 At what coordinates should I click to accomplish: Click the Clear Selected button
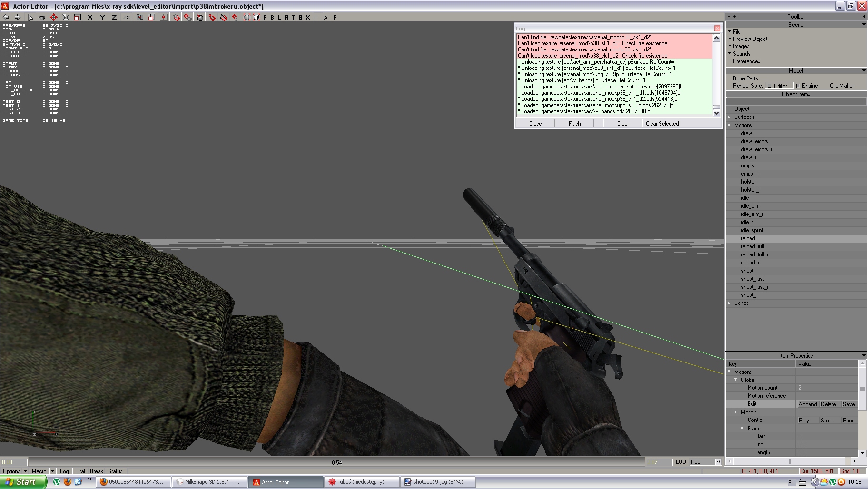tap(662, 123)
